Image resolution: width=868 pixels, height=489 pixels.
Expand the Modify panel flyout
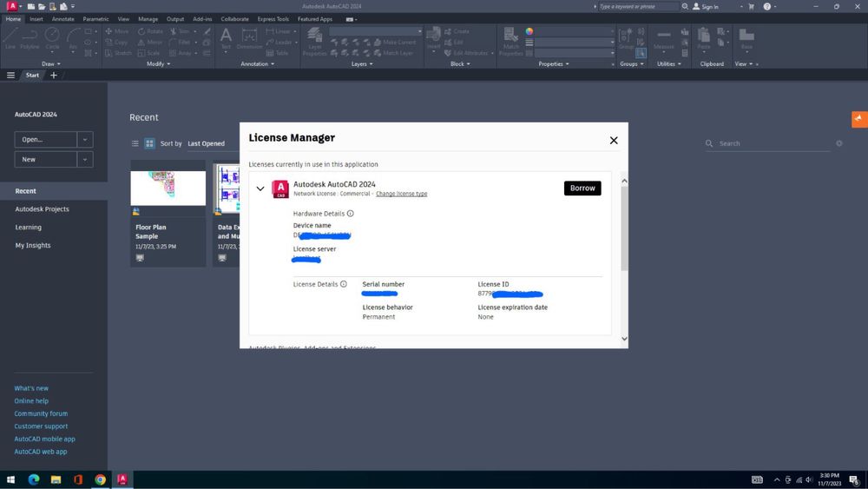click(158, 64)
